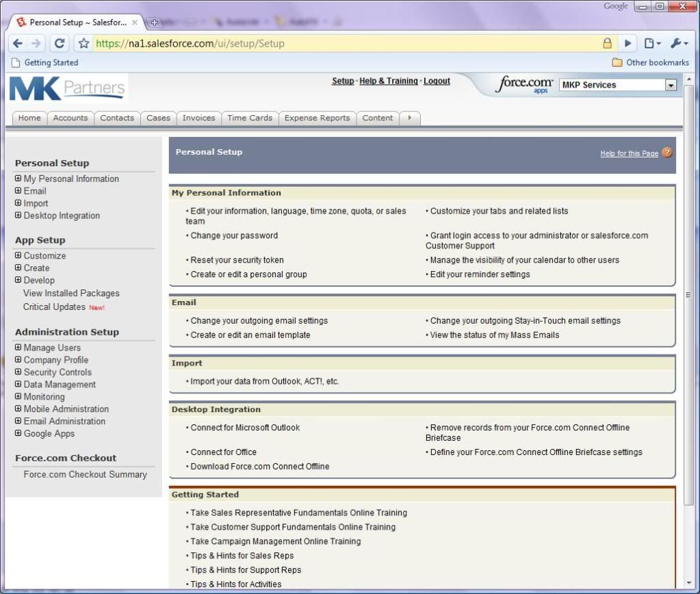
Task: Click the Logout link
Action: (x=437, y=81)
